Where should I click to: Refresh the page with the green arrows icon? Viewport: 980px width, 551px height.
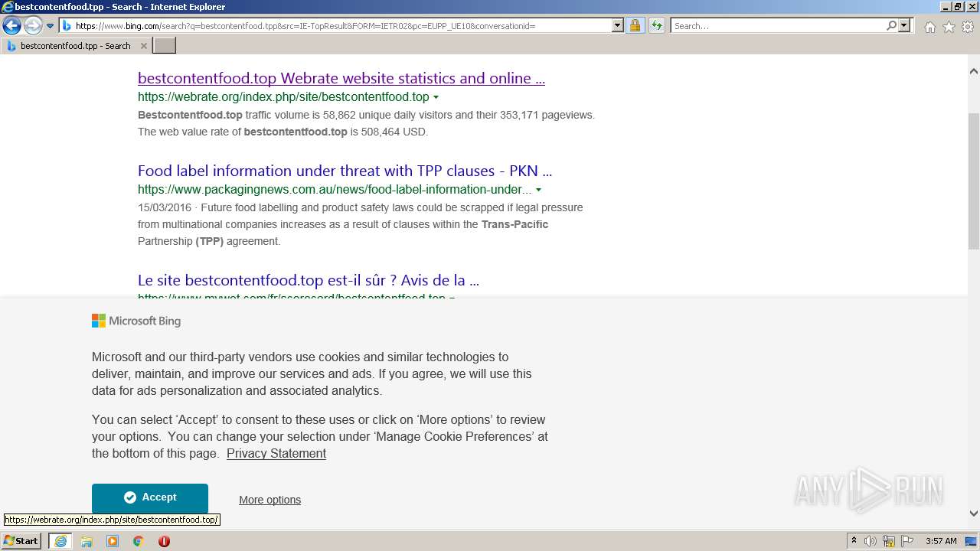657,26
